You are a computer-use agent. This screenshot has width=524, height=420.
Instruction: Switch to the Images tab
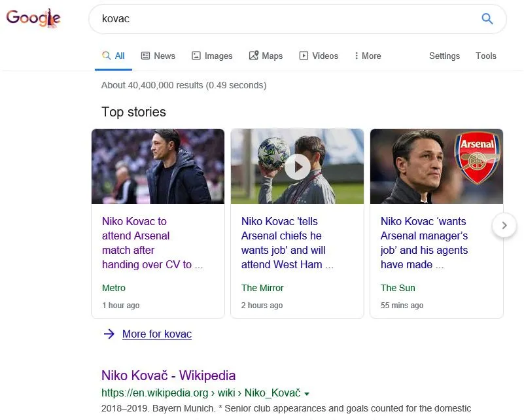pos(212,56)
